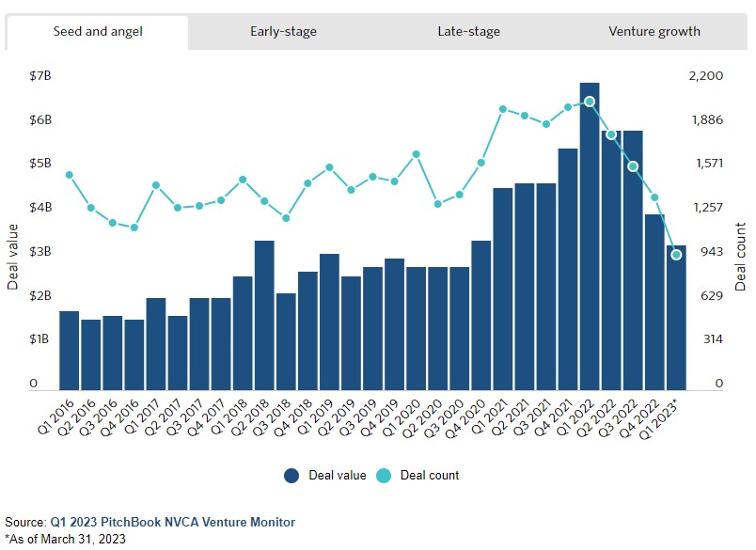Image resolution: width=756 pixels, height=550 pixels.
Task: Select the Q1 2021 deal value bar
Action: (x=503, y=290)
